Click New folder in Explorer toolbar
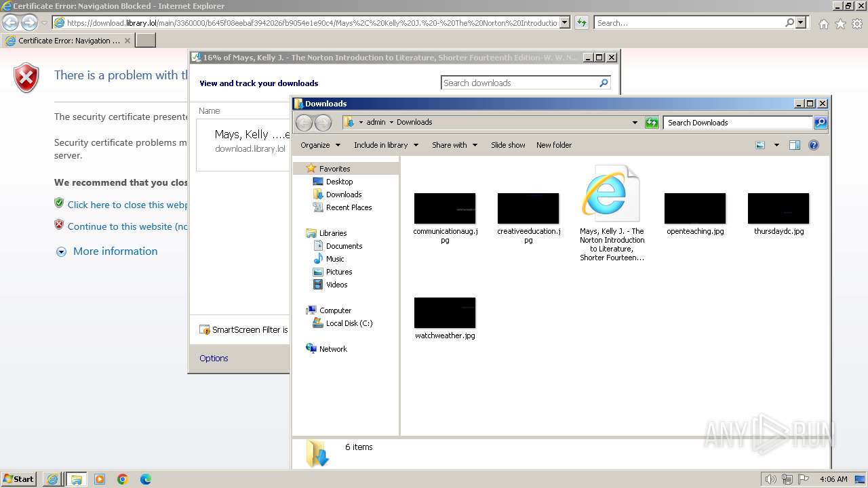 (x=554, y=145)
